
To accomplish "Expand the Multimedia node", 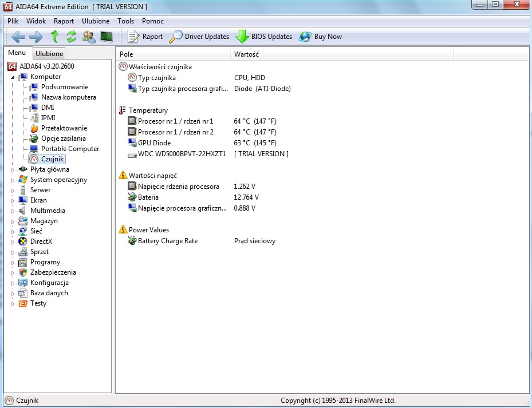I will click(x=13, y=211).
